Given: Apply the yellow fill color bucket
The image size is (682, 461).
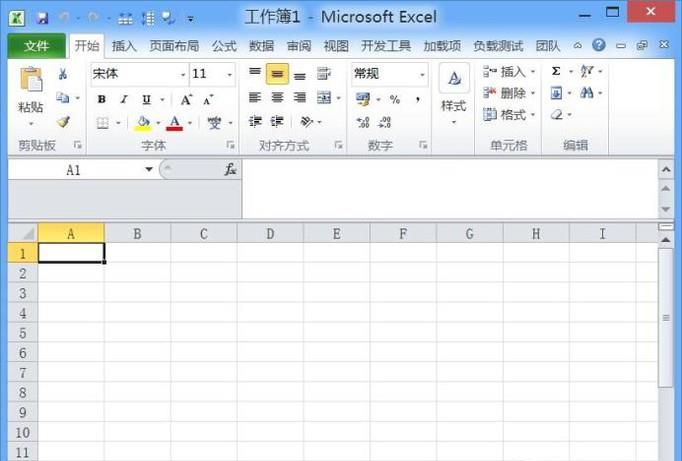Looking at the screenshot, I should (x=143, y=123).
